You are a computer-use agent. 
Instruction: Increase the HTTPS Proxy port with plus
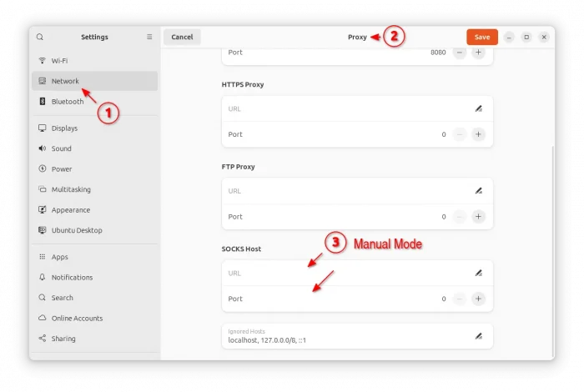478,134
